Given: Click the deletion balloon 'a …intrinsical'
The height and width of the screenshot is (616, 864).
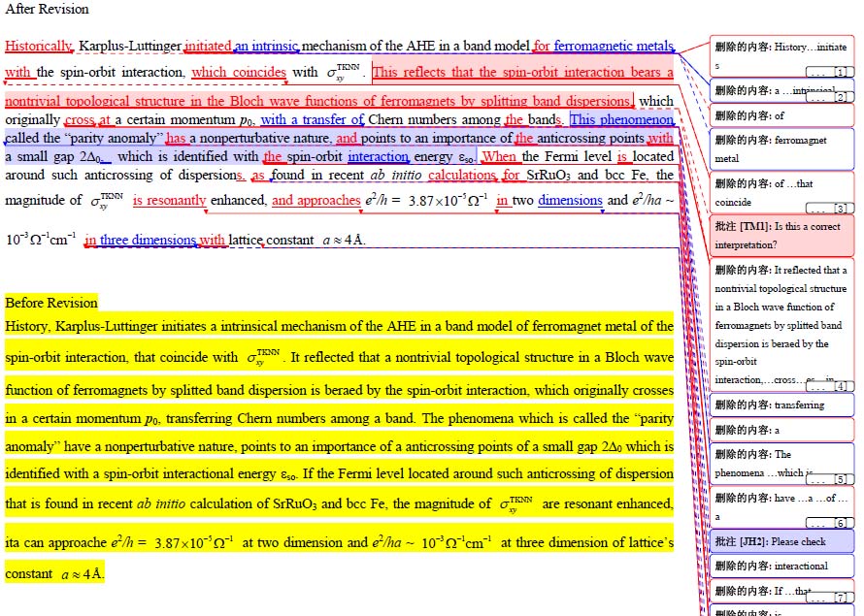Looking at the screenshot, I should [781, 91].
